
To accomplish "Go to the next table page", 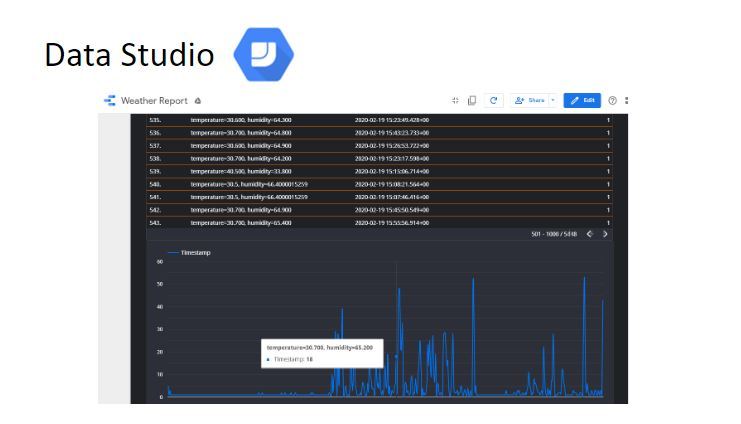I will click(x=605, y=234).
